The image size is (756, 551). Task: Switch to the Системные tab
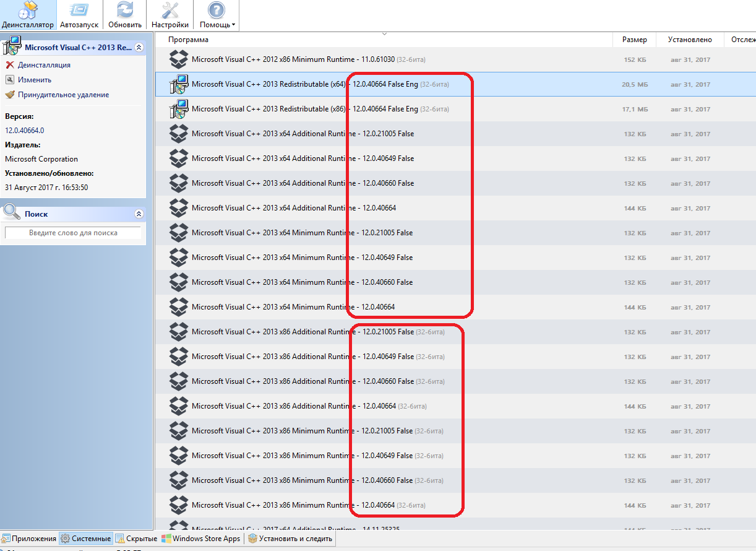click(86, 539)
